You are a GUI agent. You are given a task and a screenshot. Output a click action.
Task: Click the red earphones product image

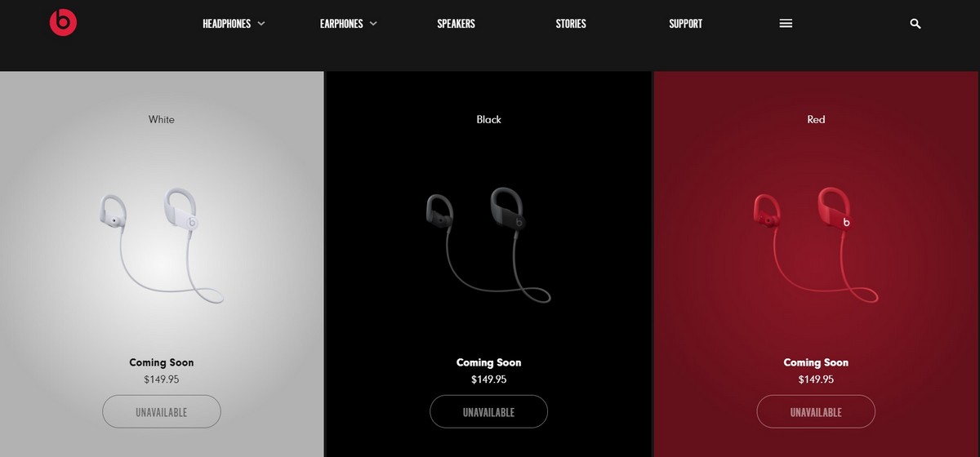[x=815, y=245]
